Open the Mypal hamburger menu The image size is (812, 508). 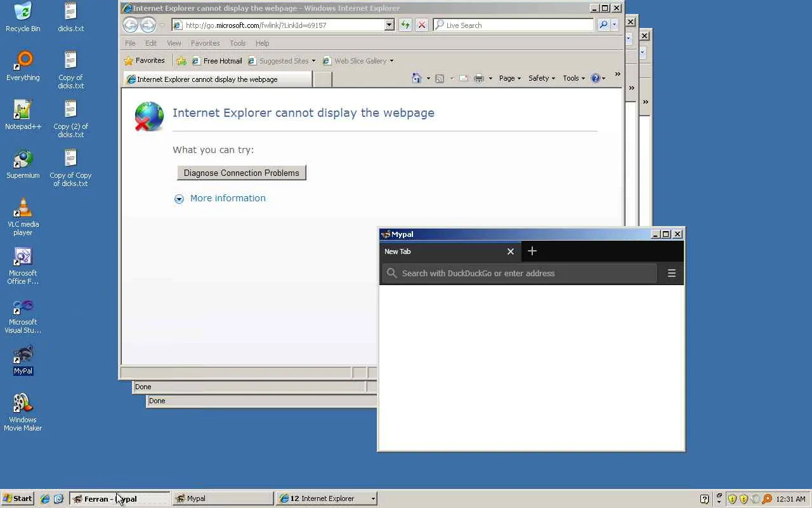[x=672, y=273]
